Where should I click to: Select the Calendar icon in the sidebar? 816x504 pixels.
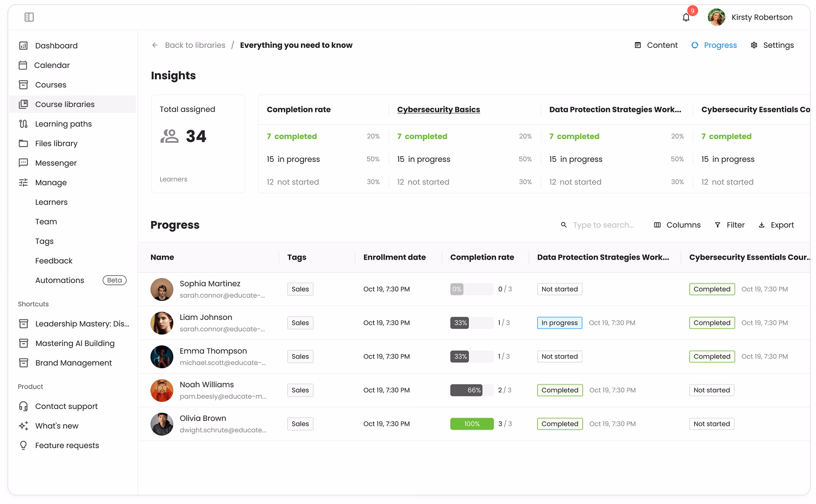pyautogui.click(x=23, y=65)
